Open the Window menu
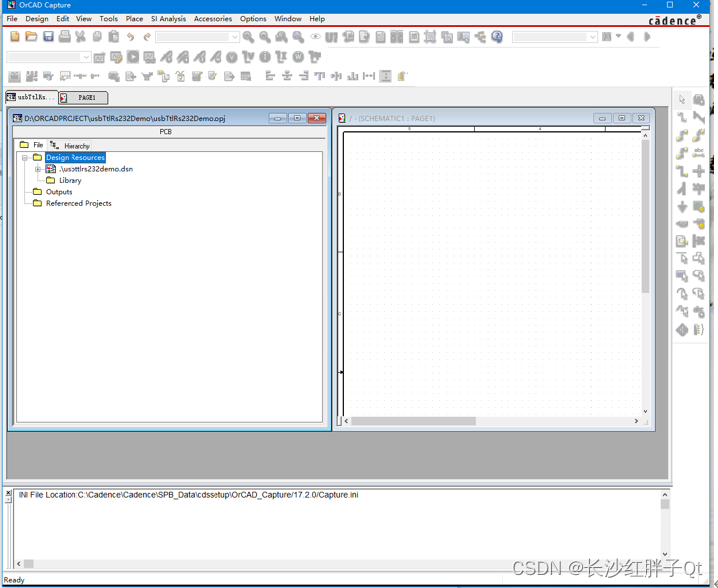 pos(288,19)
